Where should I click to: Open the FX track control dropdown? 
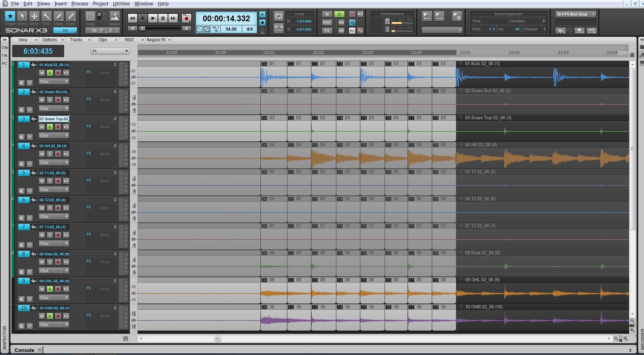click(x=110, y=51)
